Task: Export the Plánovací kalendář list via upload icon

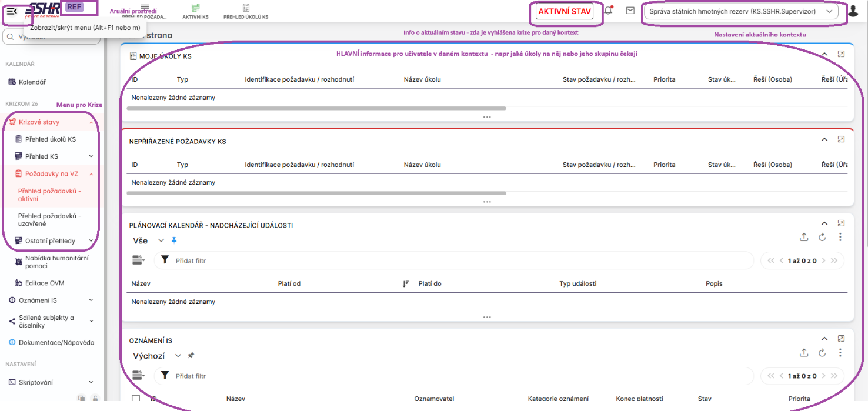Action: pos(804,237)
